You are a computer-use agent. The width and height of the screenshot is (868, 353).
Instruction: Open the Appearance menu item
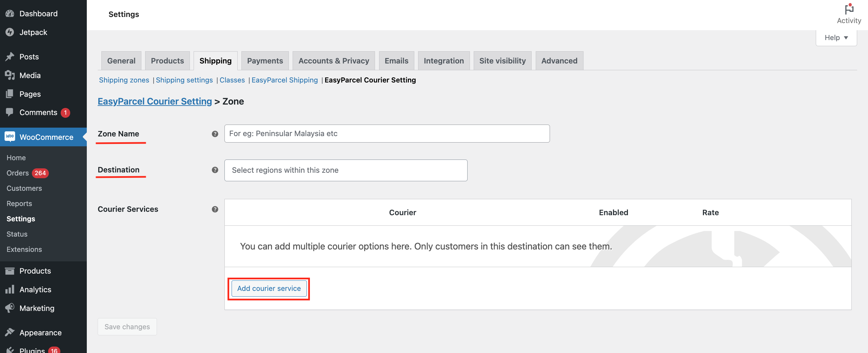tap(43, 333)
